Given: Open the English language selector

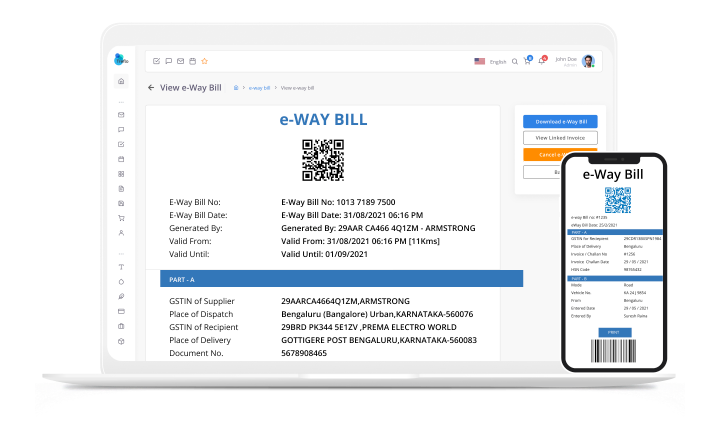Looking at the screenshot, I should (490, 62).
